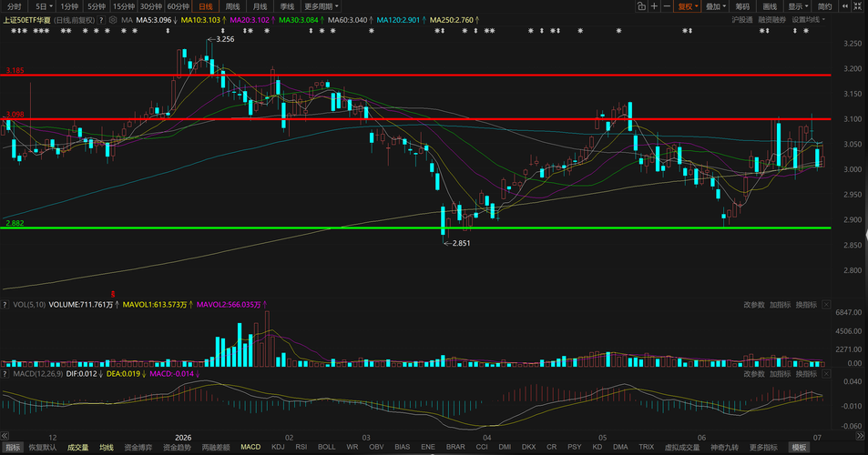Select 日线 daily tab

[x=205, y=6]
